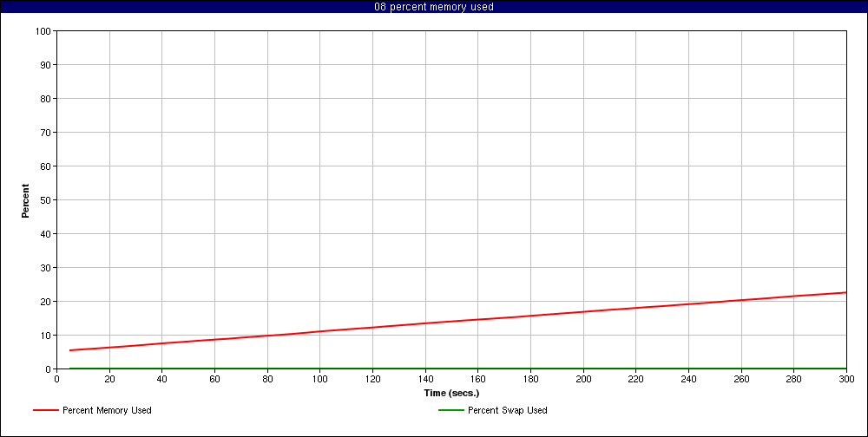Click the red memory line's starting point
Screen dimensions: 868x437
70,350
